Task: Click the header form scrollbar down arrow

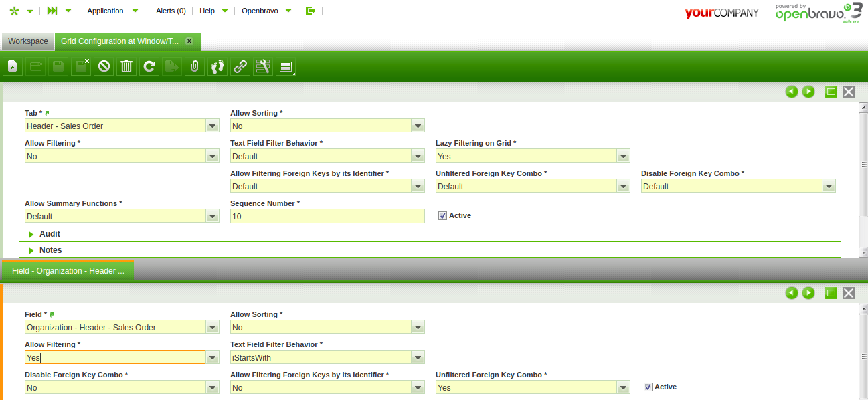Action: pos(863,252)
